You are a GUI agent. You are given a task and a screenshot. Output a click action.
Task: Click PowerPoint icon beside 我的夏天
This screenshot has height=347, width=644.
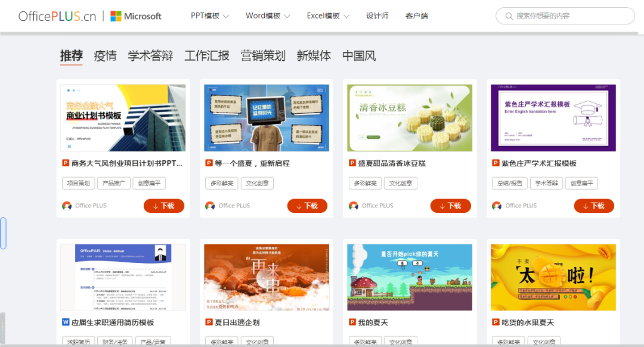(352, 323)
